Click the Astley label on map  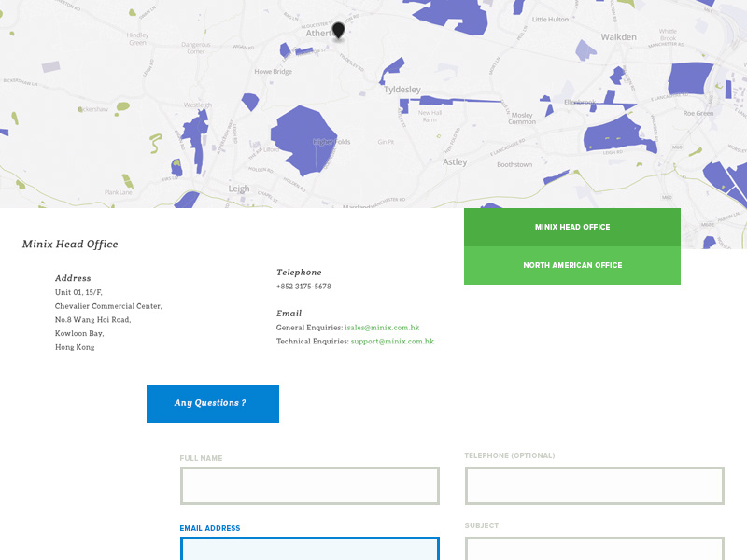[455, 161]
